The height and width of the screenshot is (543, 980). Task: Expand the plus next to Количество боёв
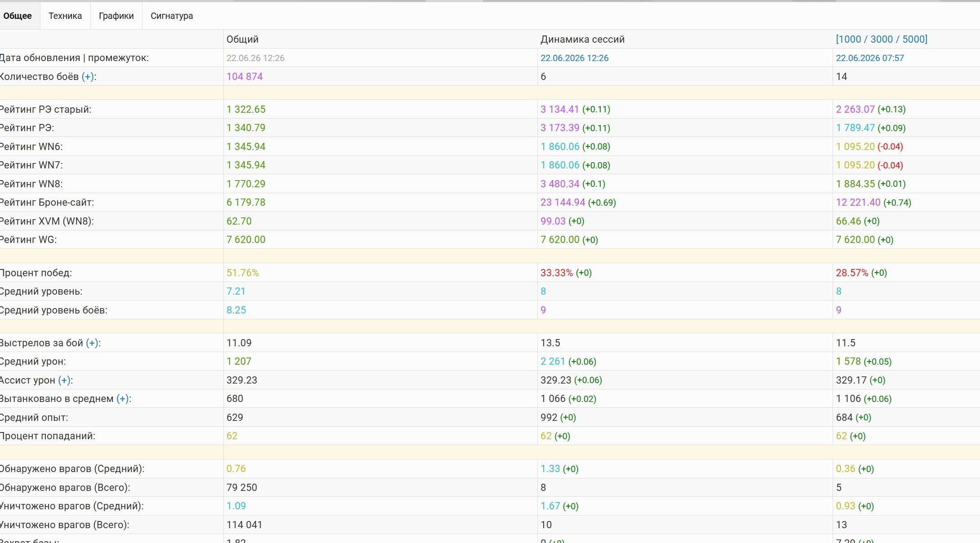[88, 77]
